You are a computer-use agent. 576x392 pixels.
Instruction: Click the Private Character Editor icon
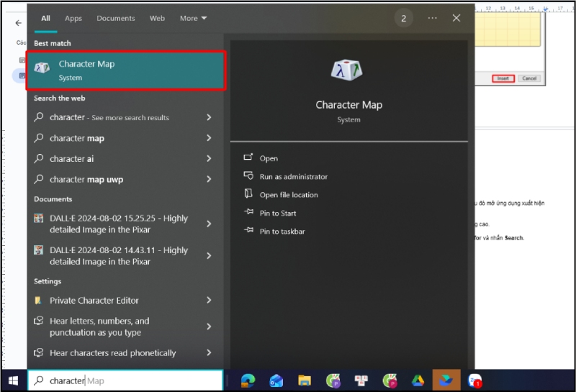click(38, 300)
